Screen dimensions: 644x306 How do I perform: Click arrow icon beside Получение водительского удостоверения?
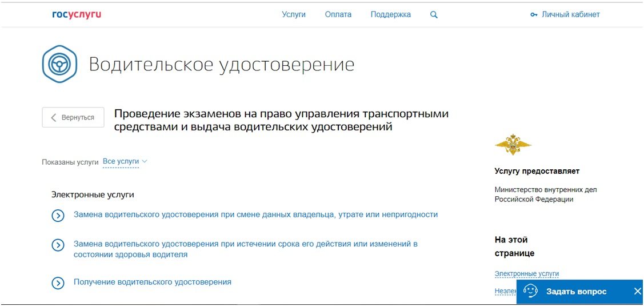point(58,283)
